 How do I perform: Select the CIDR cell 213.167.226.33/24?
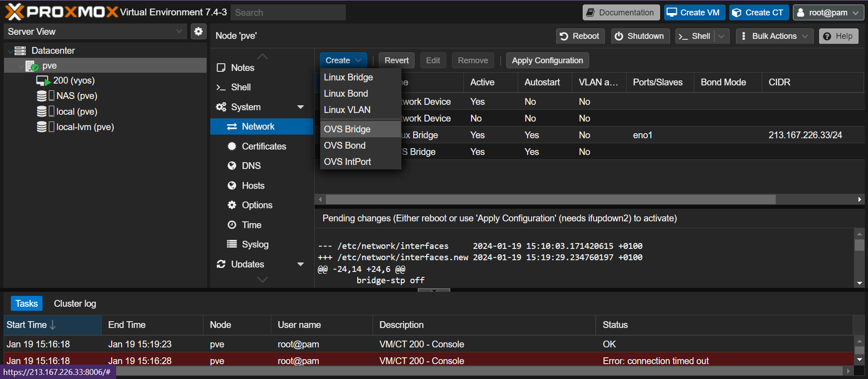click(x=805, y=135)
